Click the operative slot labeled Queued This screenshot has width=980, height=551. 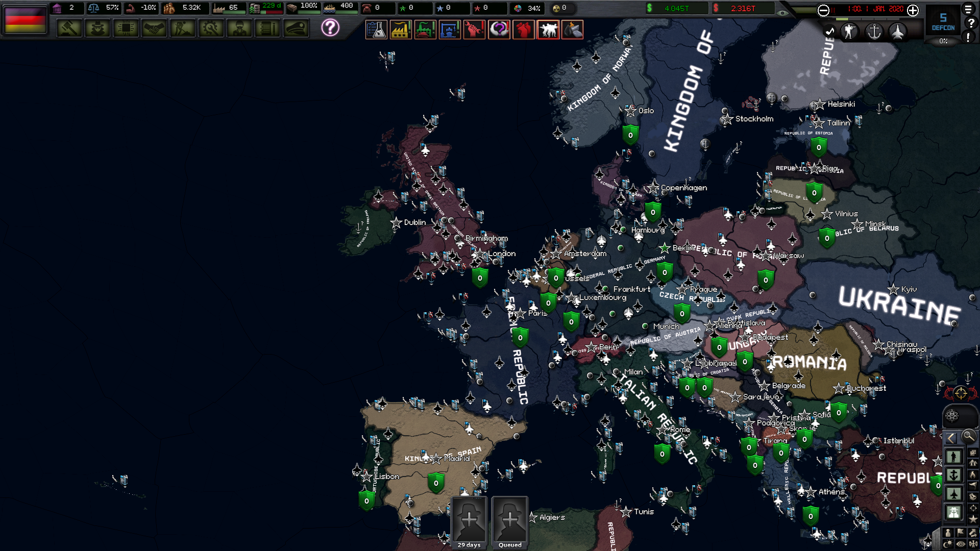pyautogui.click(x=510, y=522)
